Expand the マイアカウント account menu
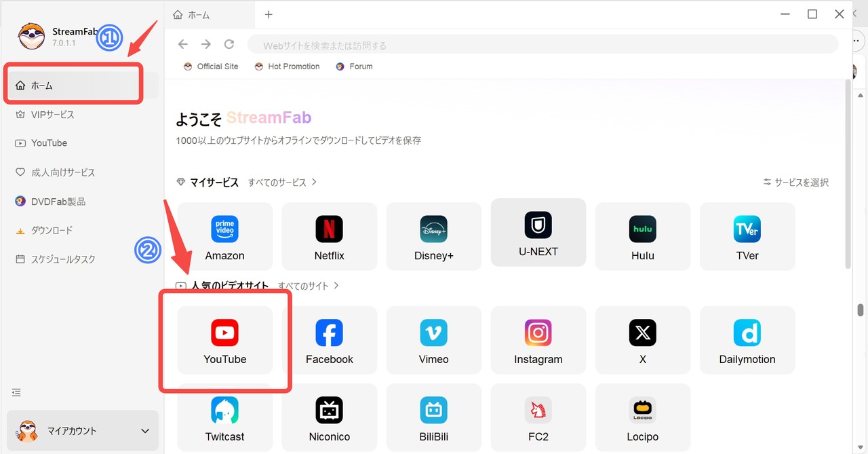Viewport: 868px width, 454px height. (x=81, y=430)
